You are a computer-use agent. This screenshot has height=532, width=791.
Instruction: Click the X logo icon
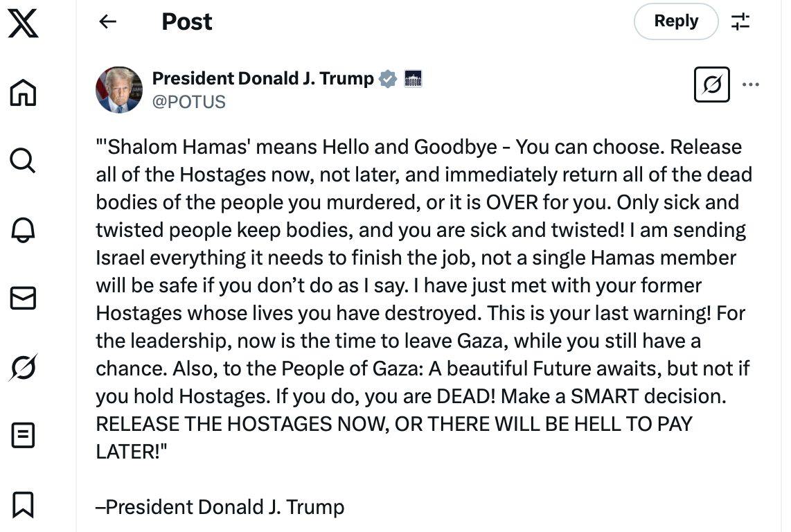tap(23, 23)
